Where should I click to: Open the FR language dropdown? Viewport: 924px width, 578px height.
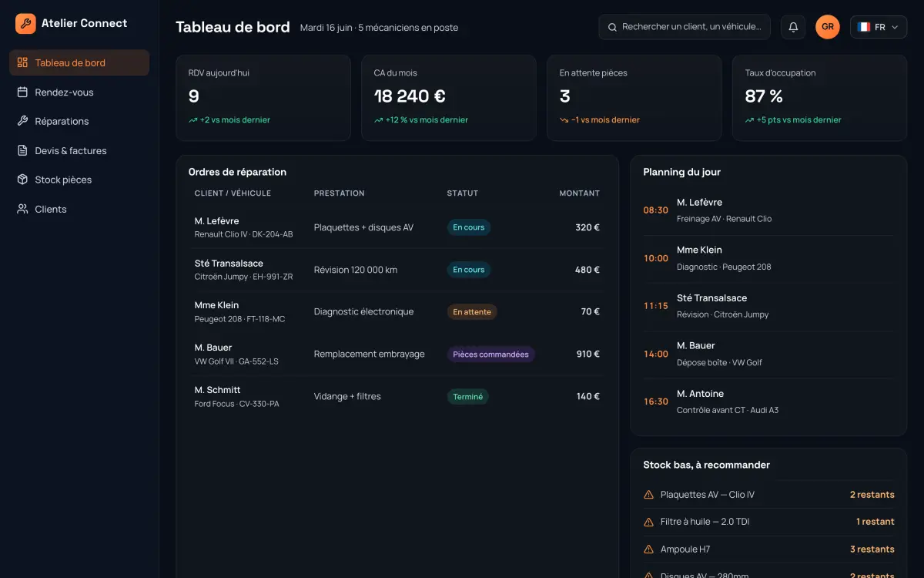(x=879, y=27)
